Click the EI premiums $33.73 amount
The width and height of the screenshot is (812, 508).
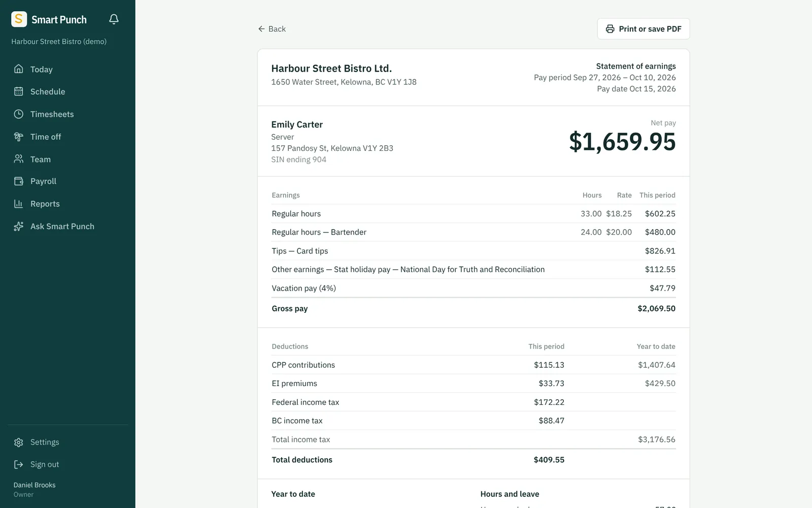click(x=551, y=384)
